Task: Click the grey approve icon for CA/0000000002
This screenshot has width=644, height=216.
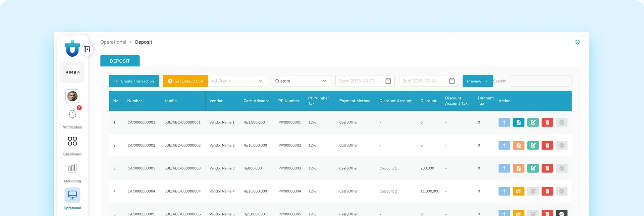Action: 562,145
